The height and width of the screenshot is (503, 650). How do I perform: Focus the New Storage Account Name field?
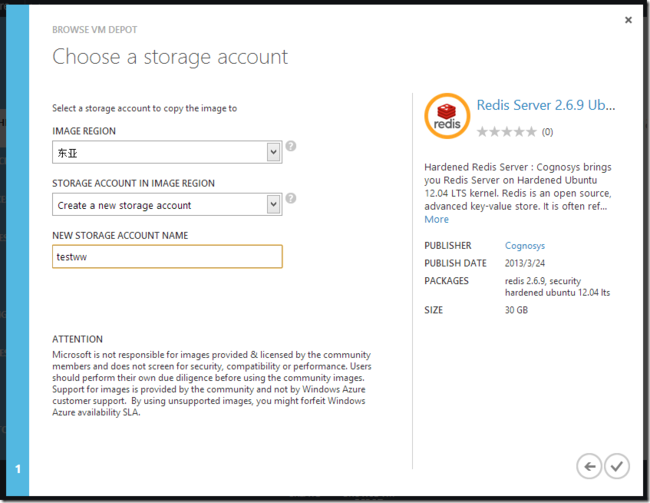click(167, 257)
